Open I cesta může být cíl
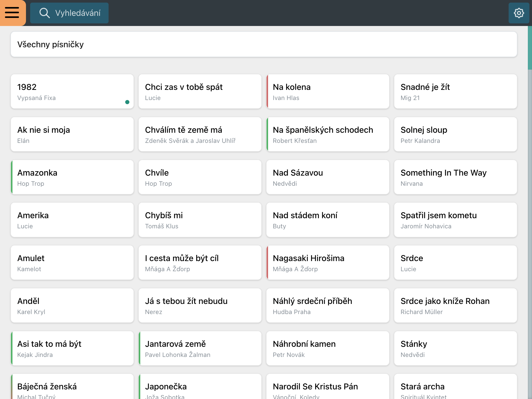This screenshot has width=532, height=399. (x=200, y=263)
